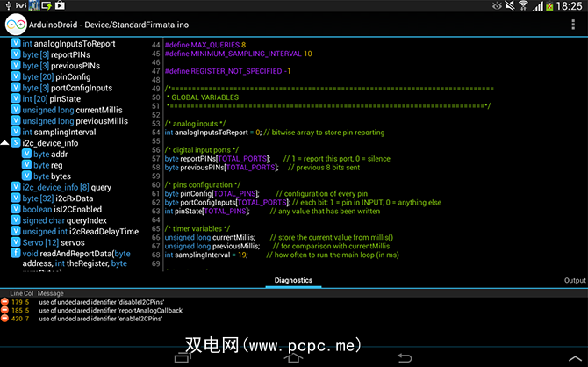Open the Output tab
The image size is (588, 367).
pyautogui.click(x=574, y=280)
